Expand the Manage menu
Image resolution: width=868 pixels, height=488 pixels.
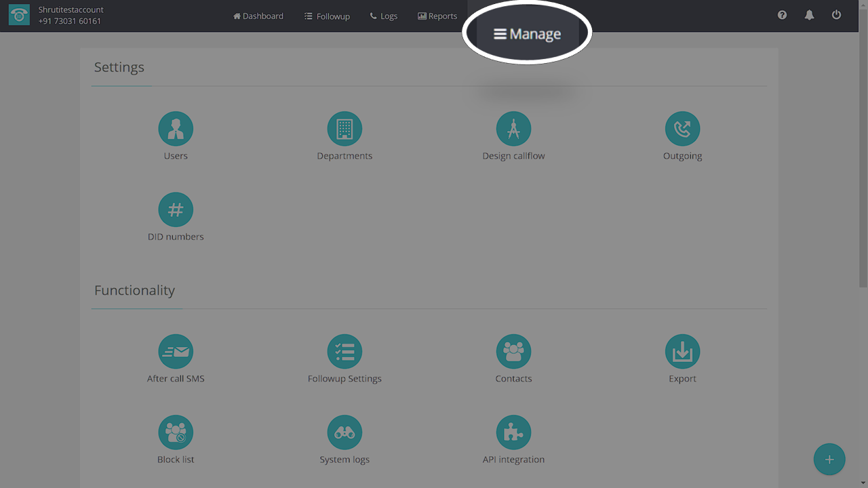(x=528, y=34)
